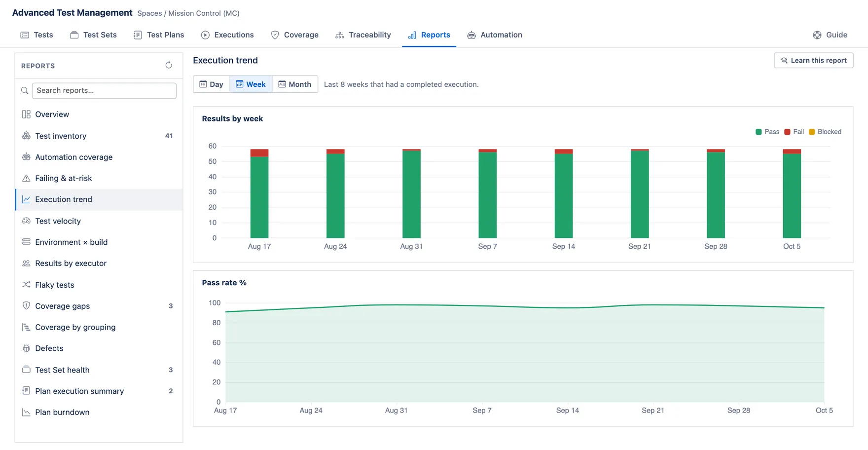Open the Automation tab
868x450 pixels.
pos(495,35)
